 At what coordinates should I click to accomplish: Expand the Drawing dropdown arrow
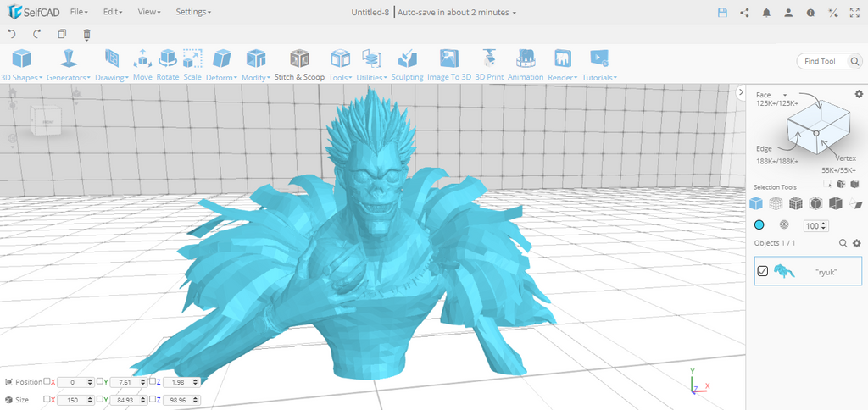click(127, 78)
